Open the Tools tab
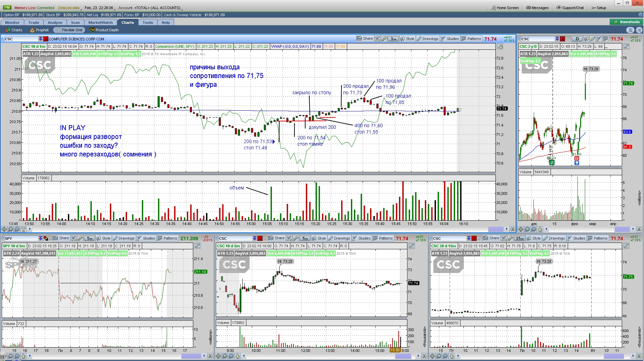 (x=148, y=23)
